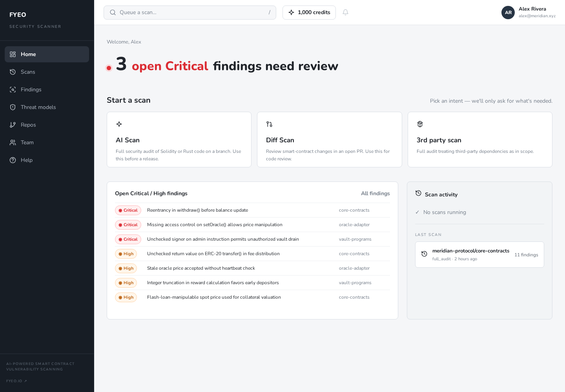Click the Team people icon
This screenshot has width=565, height=392.
[x=13, y=142]
